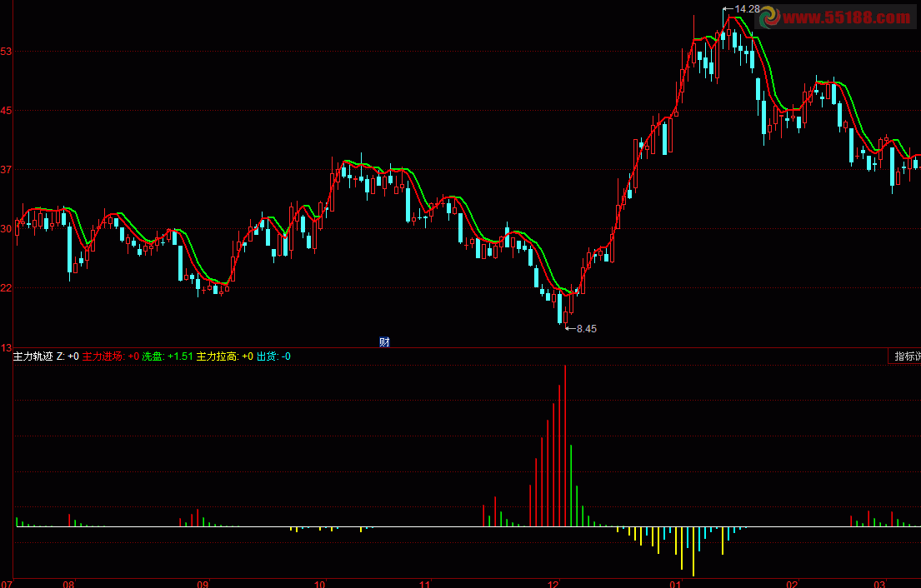Click the 22 price axis label
The width and height of the screenshot is (921, 588).
coord(6,288)
